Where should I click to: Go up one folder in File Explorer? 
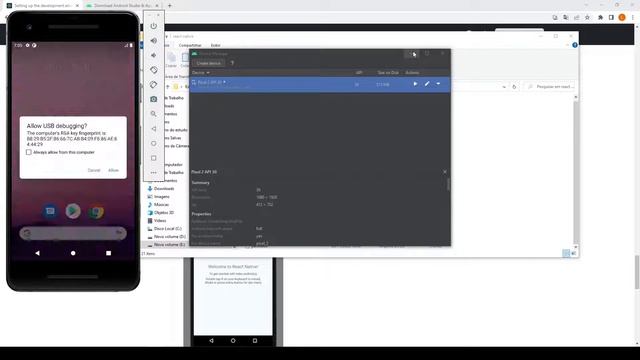point(168,87)
